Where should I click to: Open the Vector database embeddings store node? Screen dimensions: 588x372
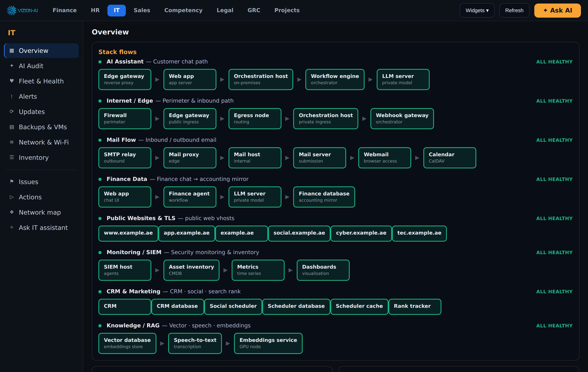click(127, 343)
